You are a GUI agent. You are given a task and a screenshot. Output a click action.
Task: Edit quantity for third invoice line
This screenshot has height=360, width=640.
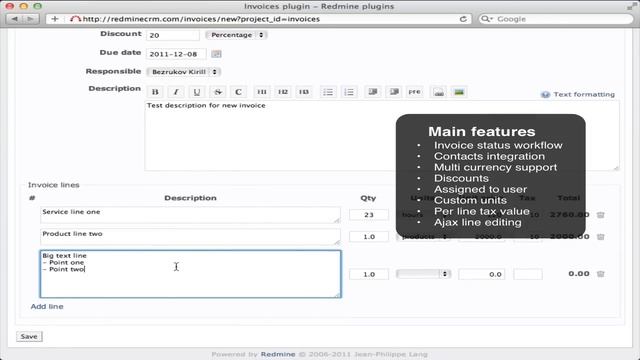point(369,274)
